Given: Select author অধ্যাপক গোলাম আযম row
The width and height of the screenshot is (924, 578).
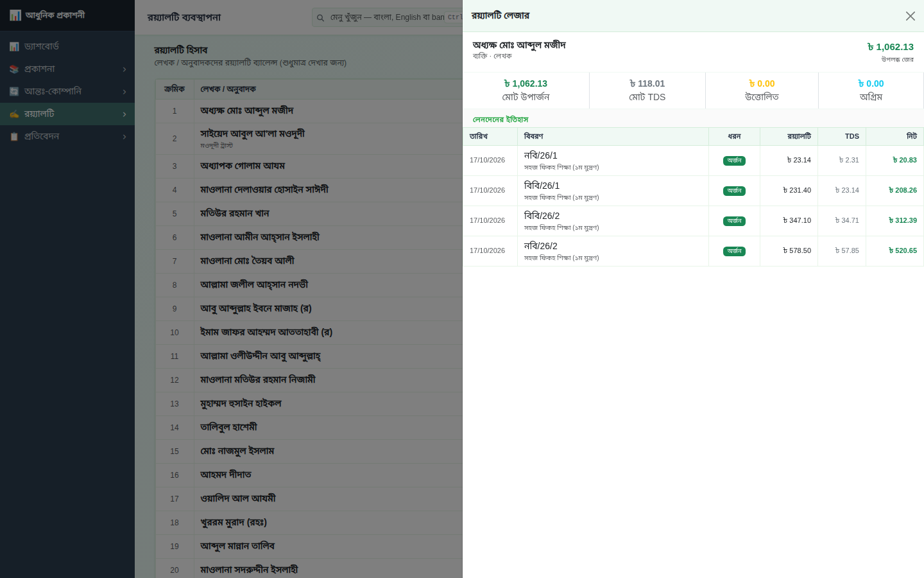Looking at the screenshot, I should [309, 166].
